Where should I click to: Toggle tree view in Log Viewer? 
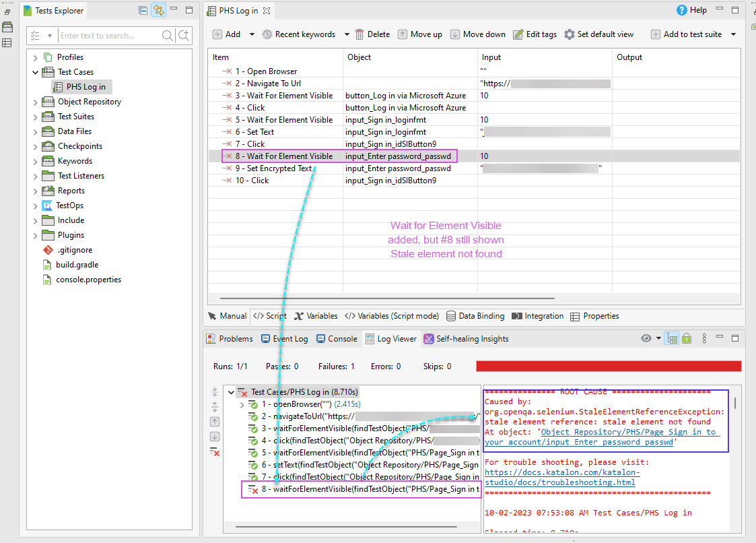click(672, 338)
